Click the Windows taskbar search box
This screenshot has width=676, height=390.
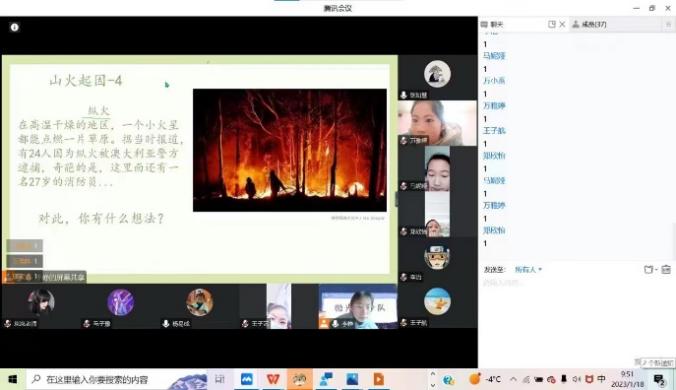[x=116, y=379]
